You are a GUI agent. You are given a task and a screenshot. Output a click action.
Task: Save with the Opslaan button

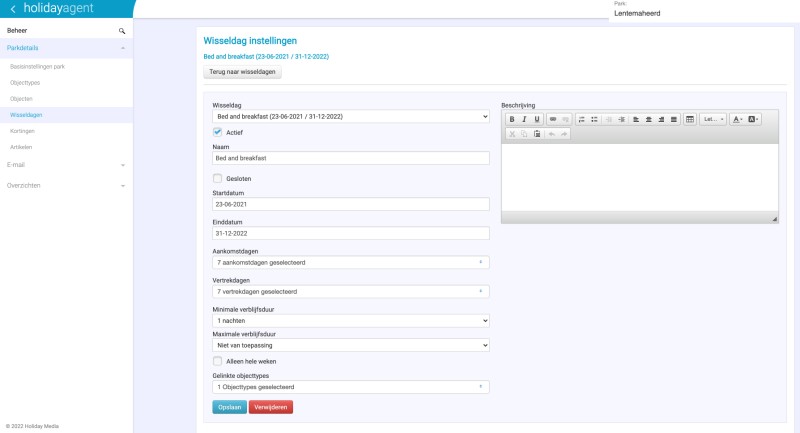tap(230, 407)
